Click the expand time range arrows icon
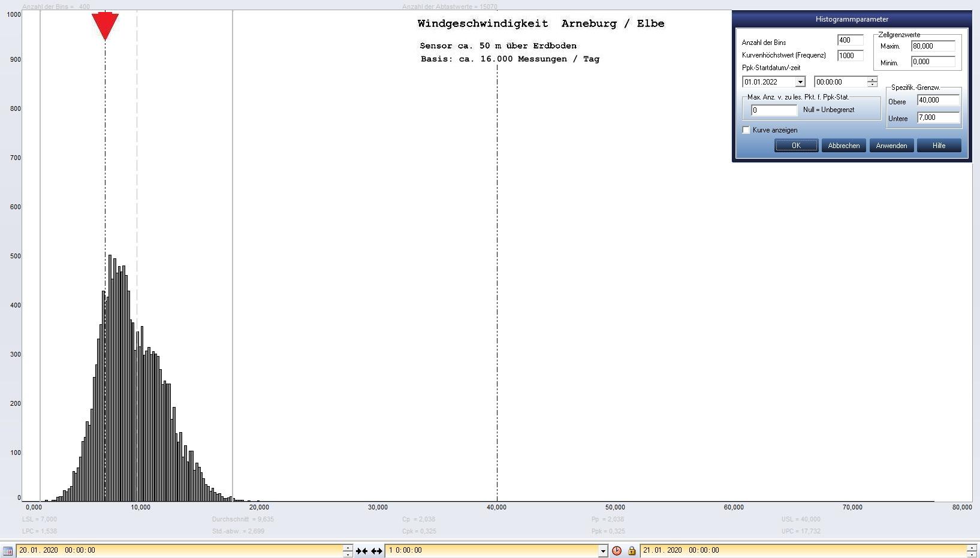This screenshot has width=980, height=558. coord(376,550)
